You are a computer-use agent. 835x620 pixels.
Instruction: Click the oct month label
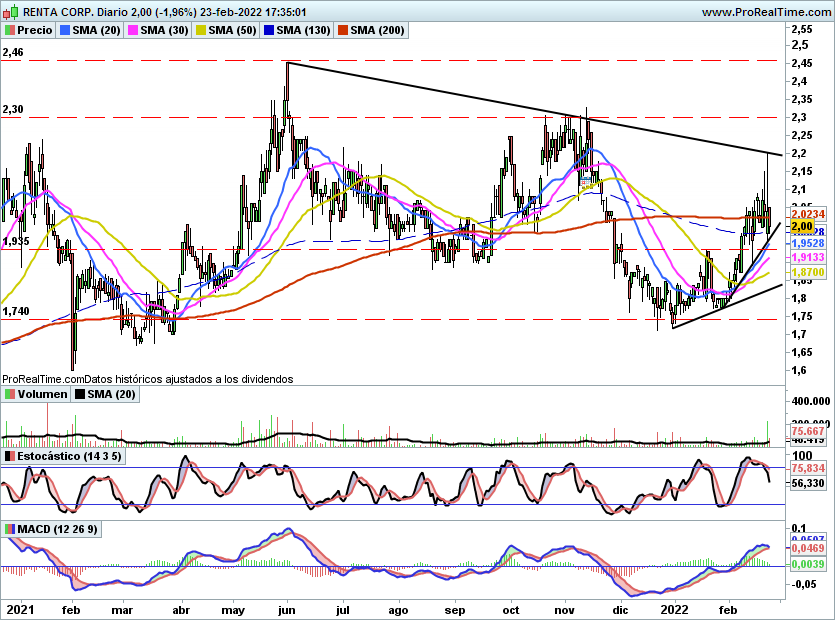pos(511,610)
